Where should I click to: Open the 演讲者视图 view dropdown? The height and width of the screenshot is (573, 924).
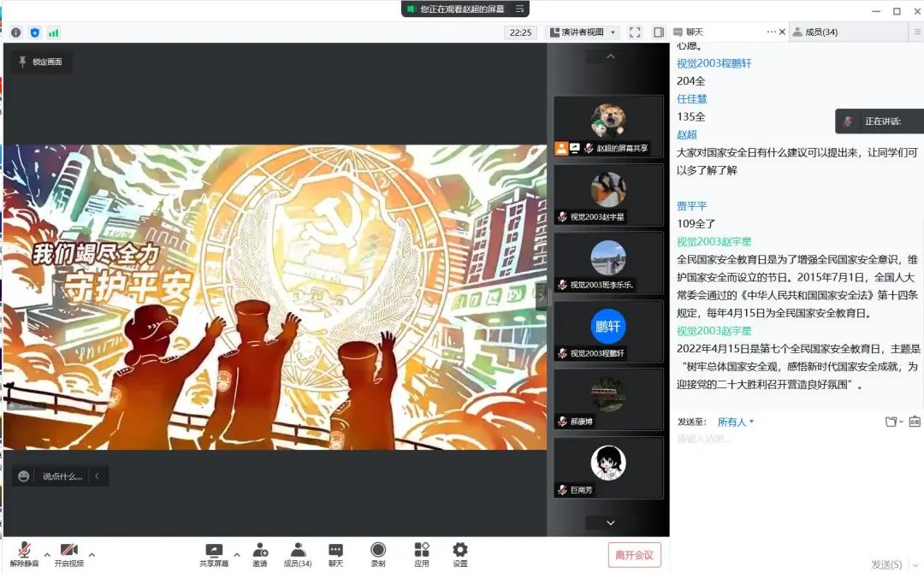point(583,32)
